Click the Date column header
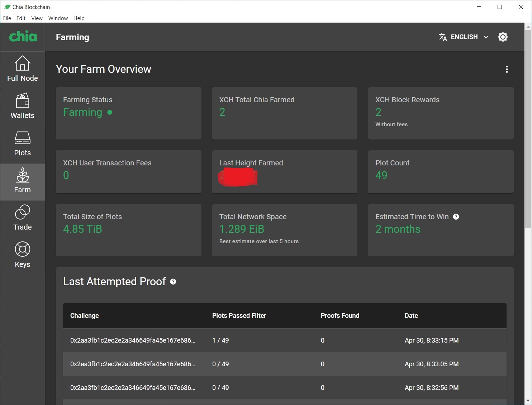 [x=411, y=316]
